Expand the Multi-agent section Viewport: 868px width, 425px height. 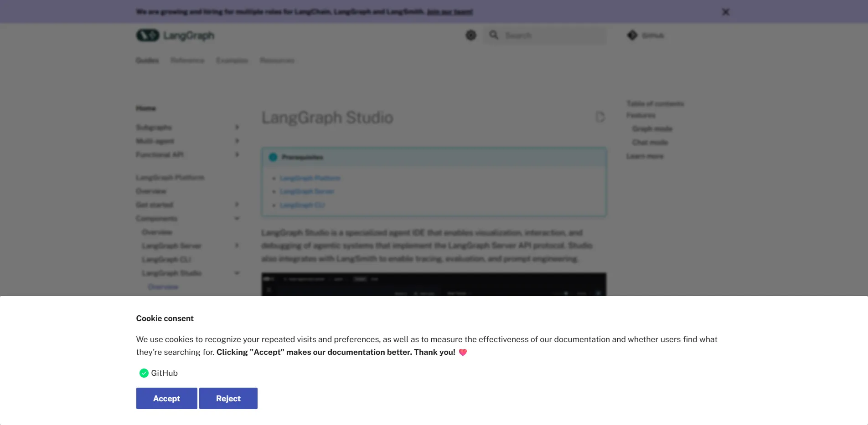[237, 141]
